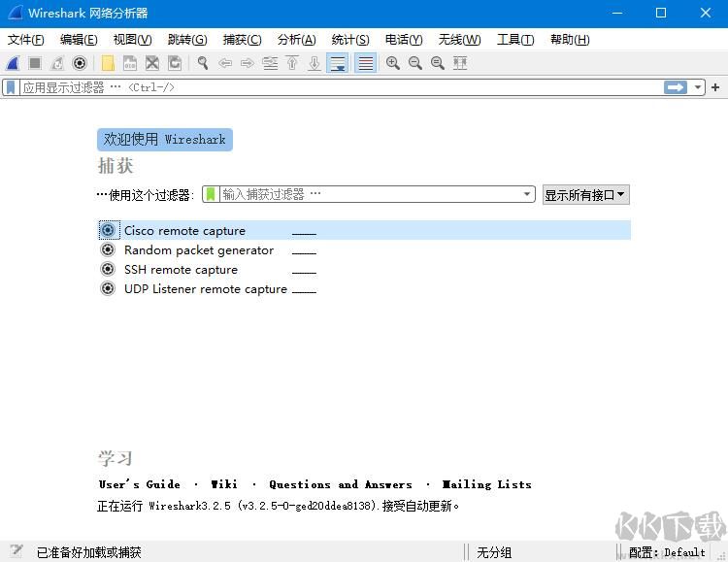Open the Wiki link
Screen dimensions: 728x562
224,484
